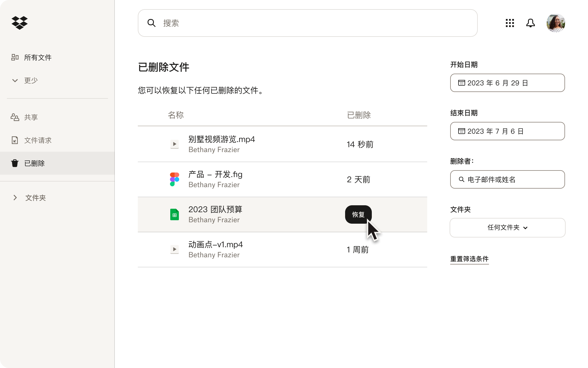Click the Dropbox logo
Screen dimensions: 588x368
pyautogui.click(x=20, y=23)
